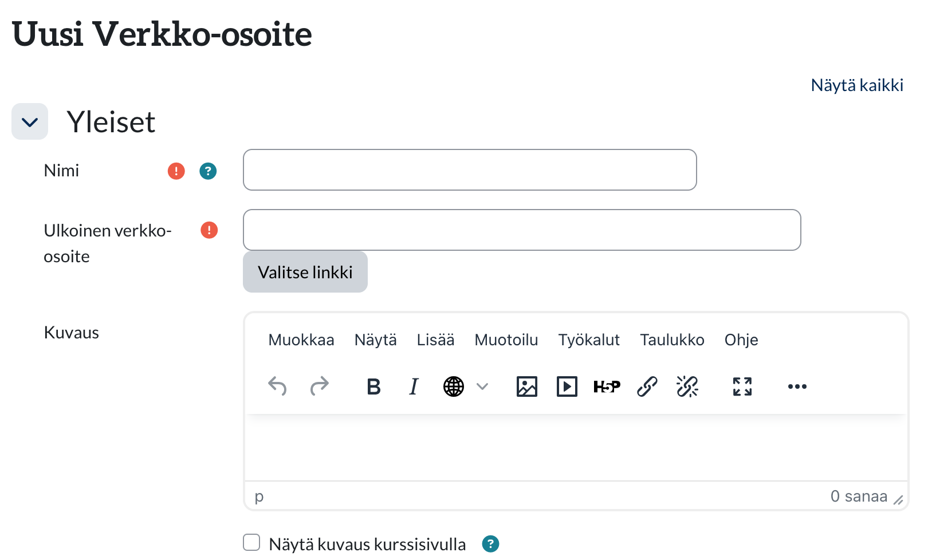Toggle italic formatting in the Kuvaus editor

414,387
